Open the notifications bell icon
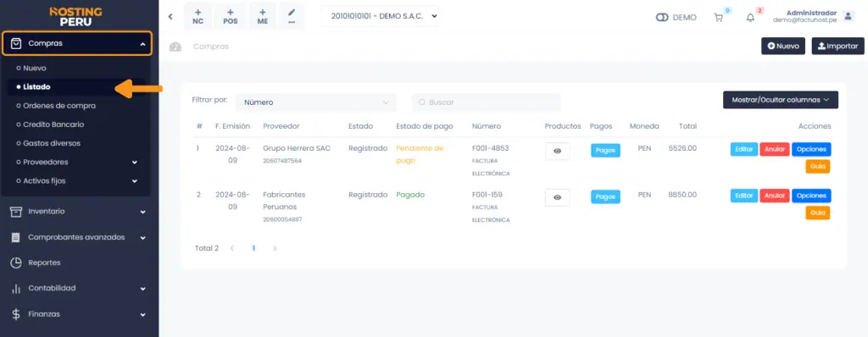868x337 pixels. (x=750, y=18)
